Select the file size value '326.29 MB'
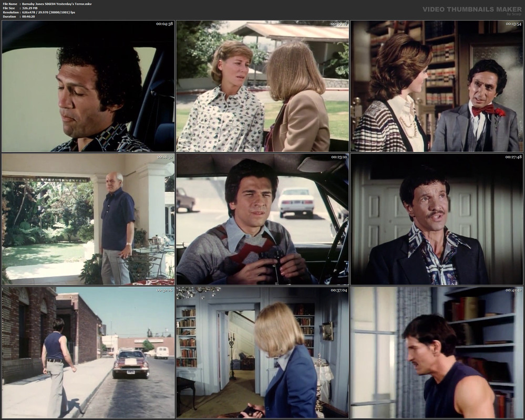Image resolution: width=525 pixels, height=420 pixels. click(x=30, y=8)
